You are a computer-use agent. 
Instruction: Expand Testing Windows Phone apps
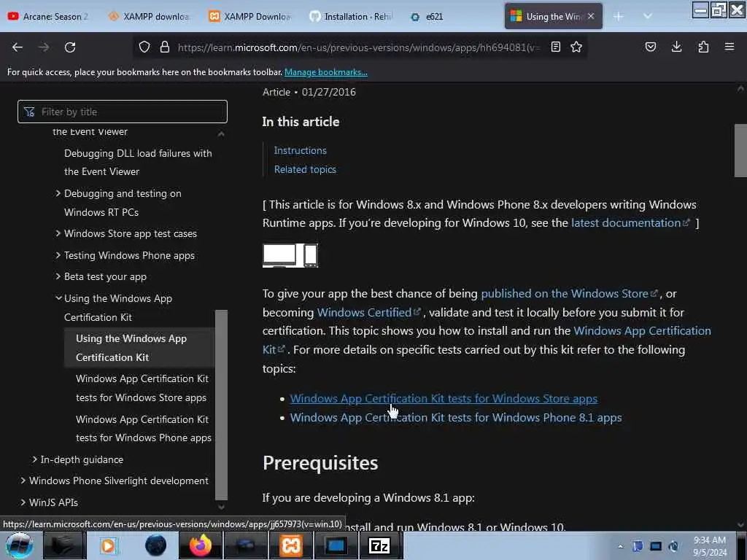58,255
